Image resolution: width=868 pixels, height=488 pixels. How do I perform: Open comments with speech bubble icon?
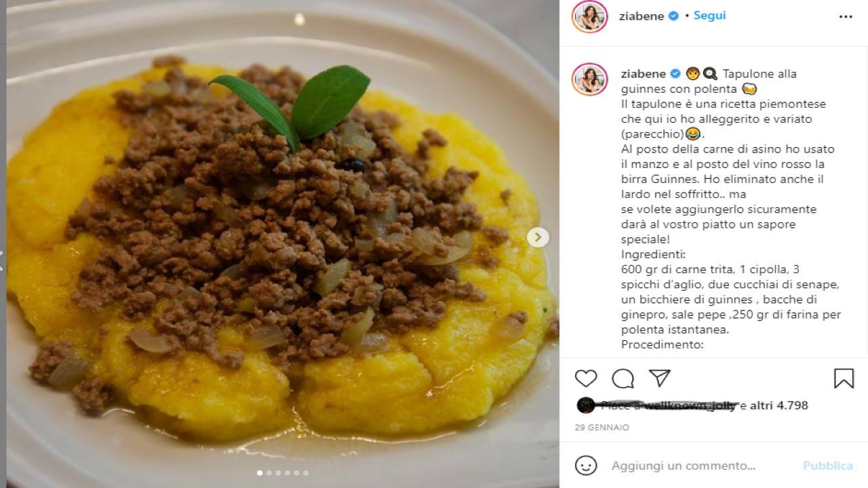pos(623,378)
